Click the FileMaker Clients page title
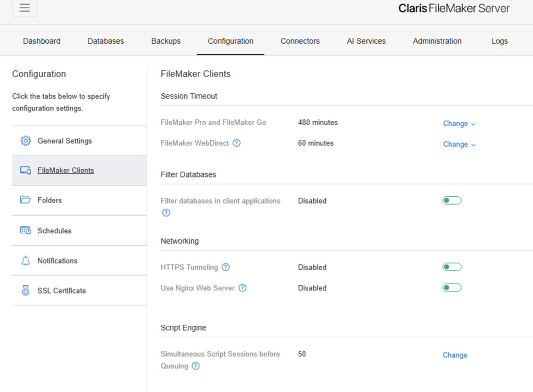Viewport: 533px width, 392px height. pyautogui.click(x=196, y=74)
